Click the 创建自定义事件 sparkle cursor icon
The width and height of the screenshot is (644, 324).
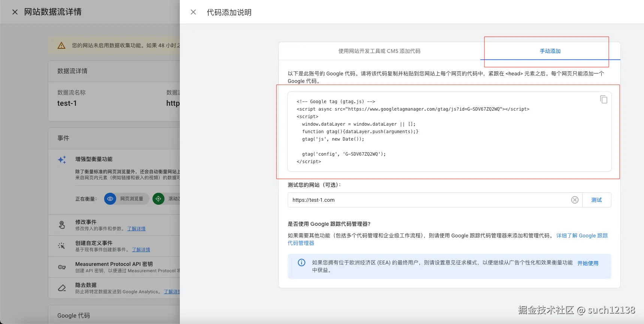coord(62,246)
